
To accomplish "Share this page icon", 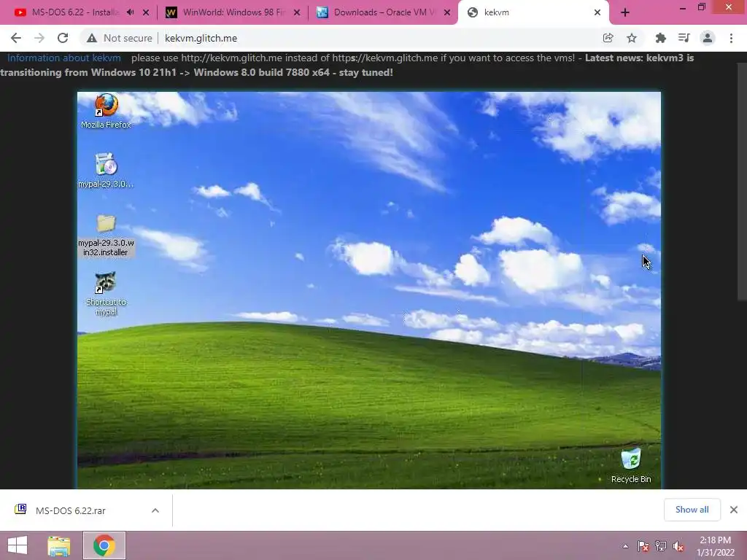I will (x=608, y=38).
